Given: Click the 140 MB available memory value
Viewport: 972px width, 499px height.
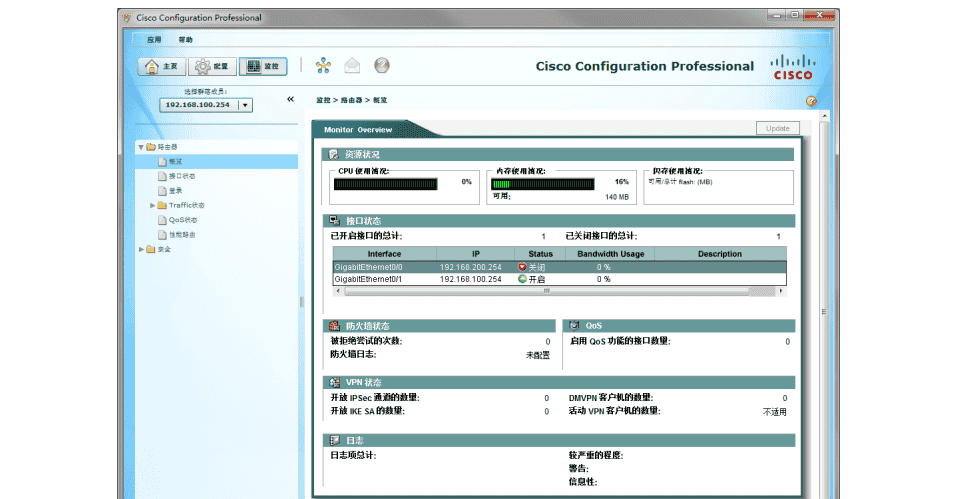Looking at the screenshot, I should [x=617, y=197].
